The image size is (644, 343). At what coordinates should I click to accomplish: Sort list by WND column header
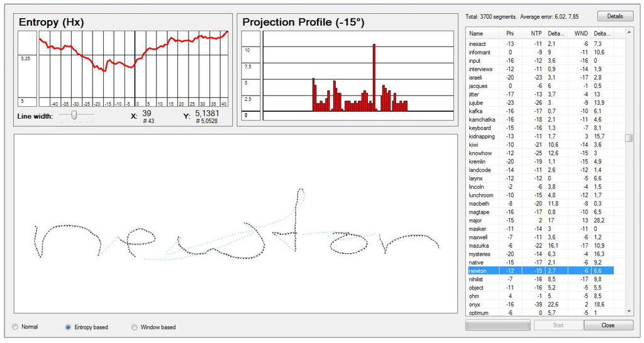pos(581,33)
